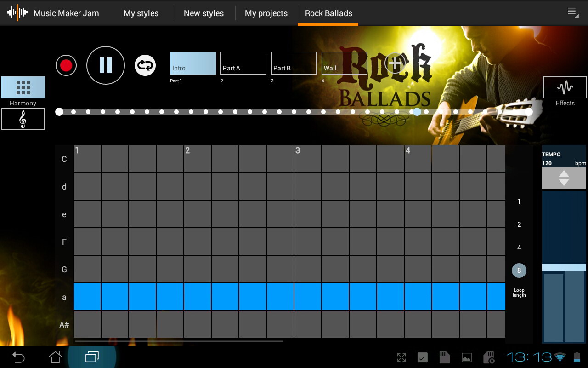This screenshot has height=368, width=588.
Task: Jump to the timeline end marker
Action: coord(529,111)
